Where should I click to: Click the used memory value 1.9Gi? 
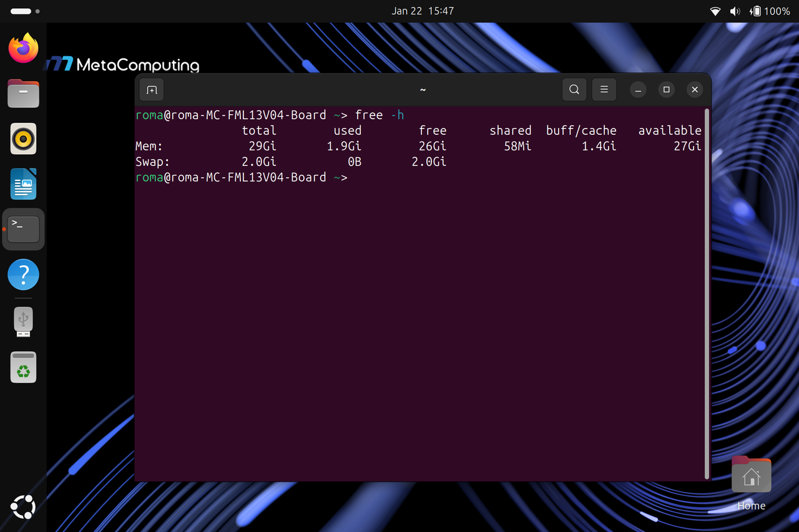[344, 146]
